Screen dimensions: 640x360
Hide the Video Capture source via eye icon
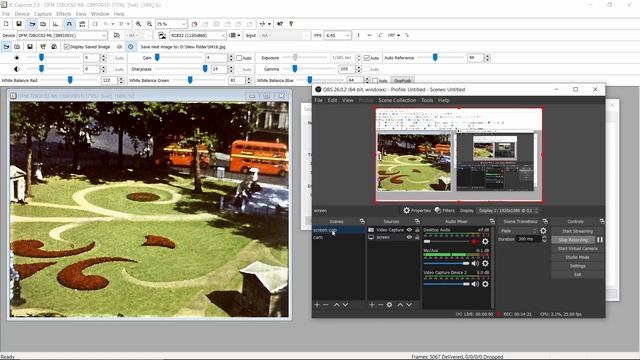pyautogui.click(x=409, y=230)
